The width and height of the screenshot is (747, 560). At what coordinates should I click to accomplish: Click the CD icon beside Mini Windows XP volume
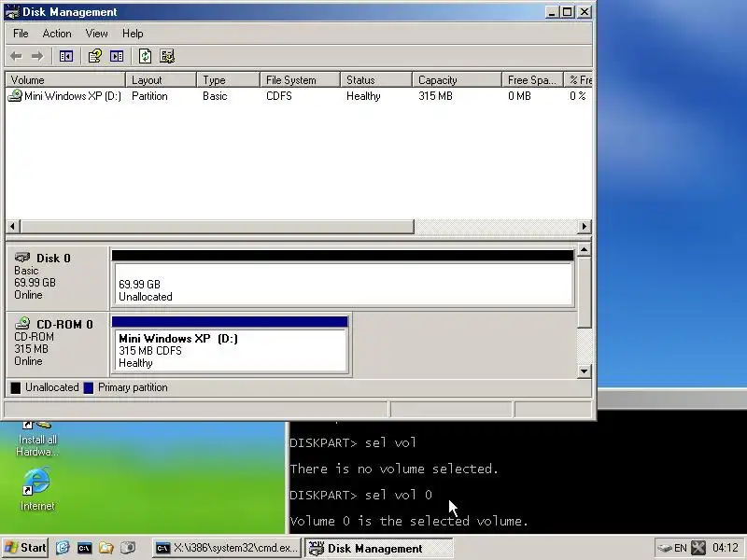coord(15,96)
